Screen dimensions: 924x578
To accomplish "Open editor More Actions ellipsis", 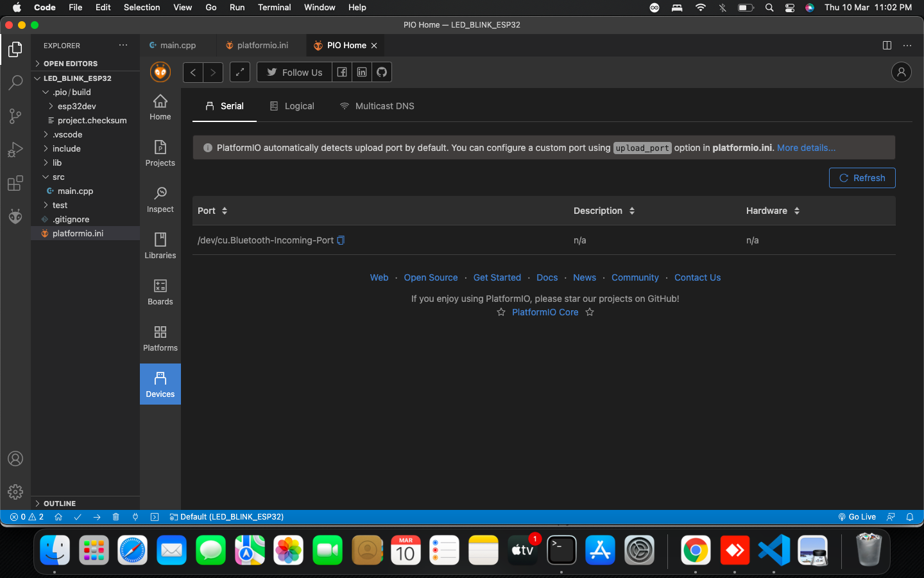I will (x=907, y=45).
